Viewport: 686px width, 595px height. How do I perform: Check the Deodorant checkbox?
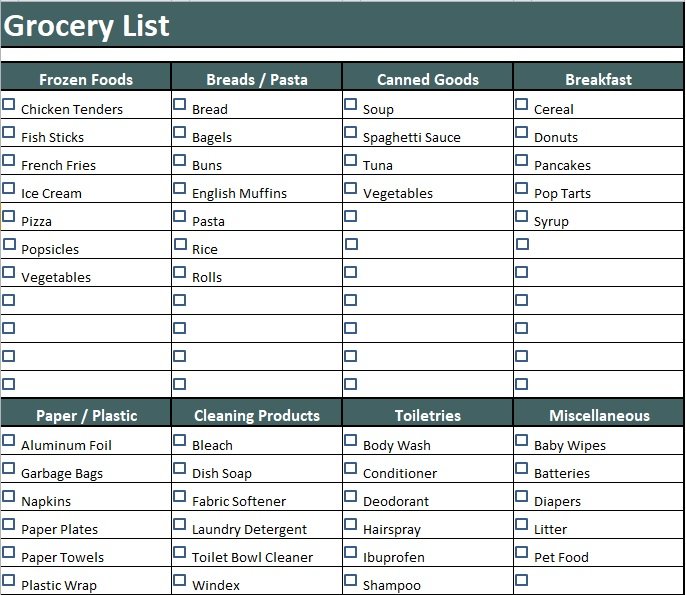[x=350, y=497]
